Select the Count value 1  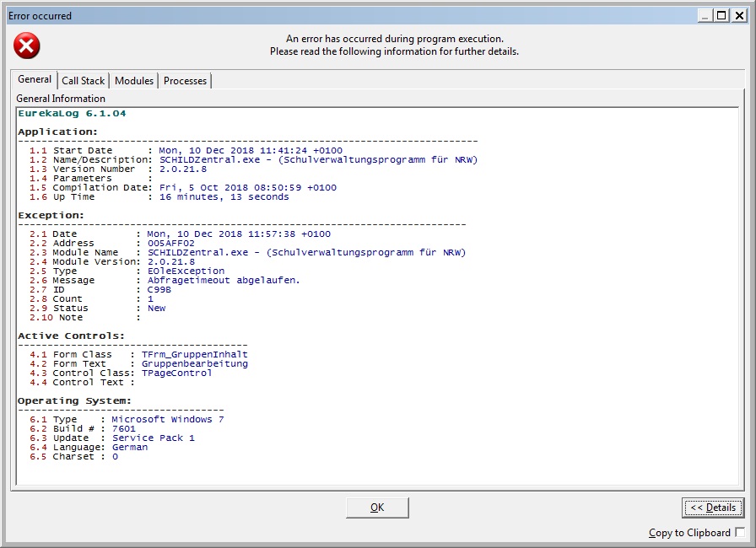coord(150,299)
